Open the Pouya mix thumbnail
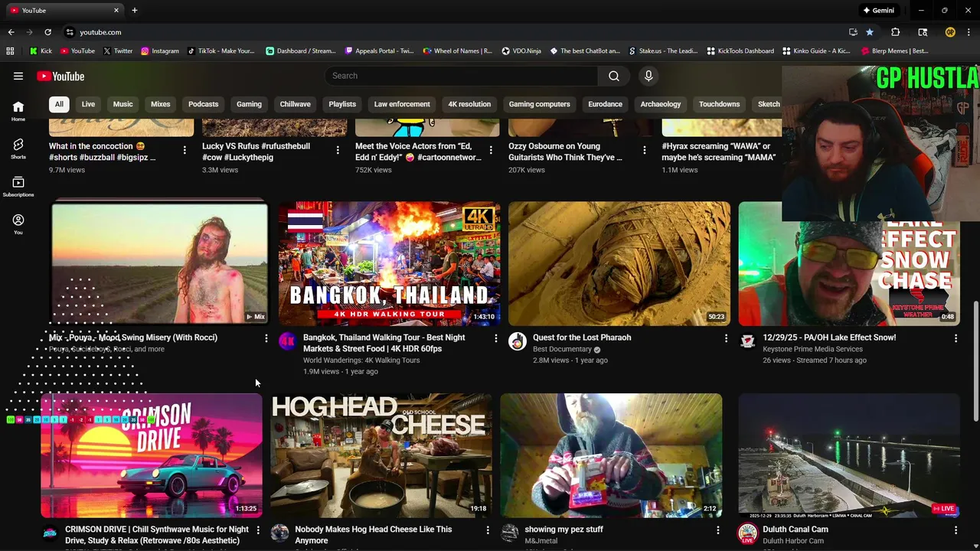 [159, 264]
